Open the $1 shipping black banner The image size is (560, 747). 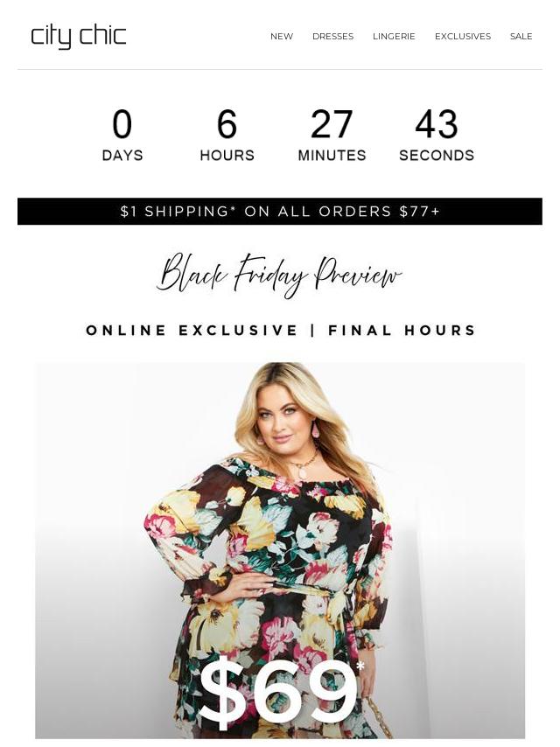(280, 211)
